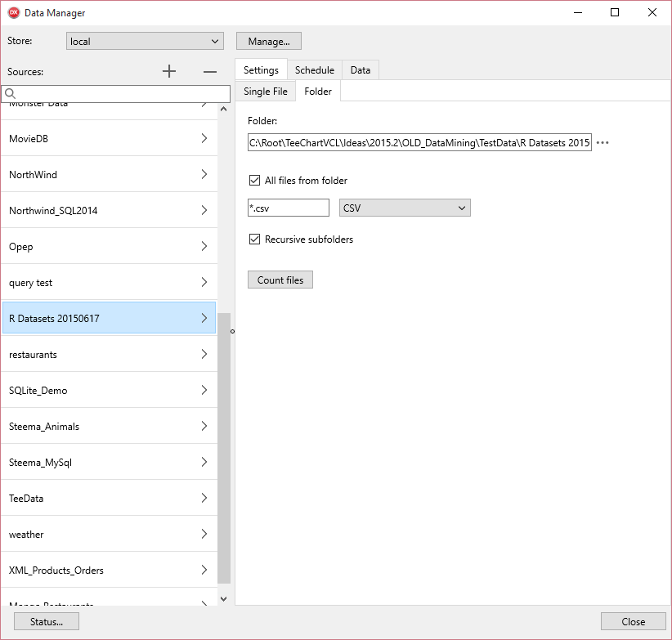Toggle All files from folder checkbox

pos(254,181)
